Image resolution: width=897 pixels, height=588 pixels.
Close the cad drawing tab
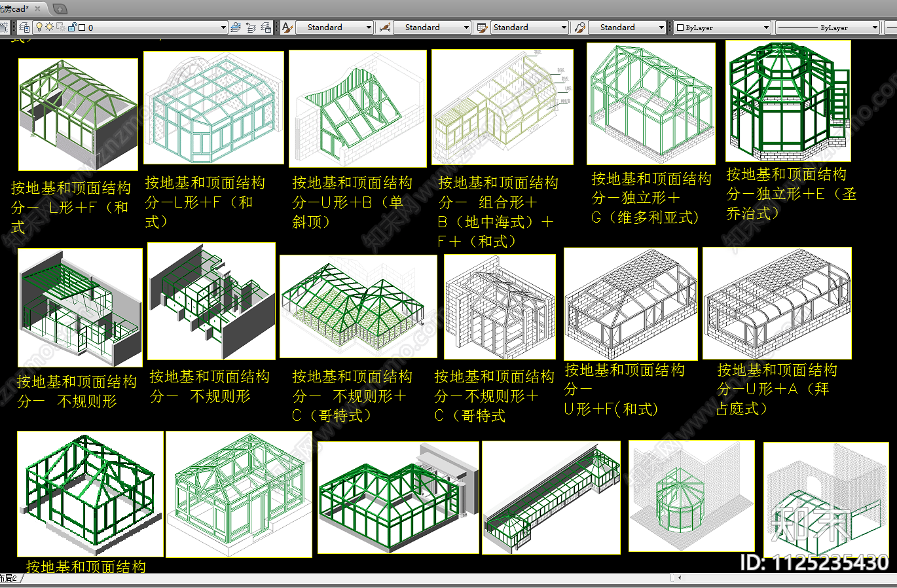pyautogui.click(x=37, y=9)
